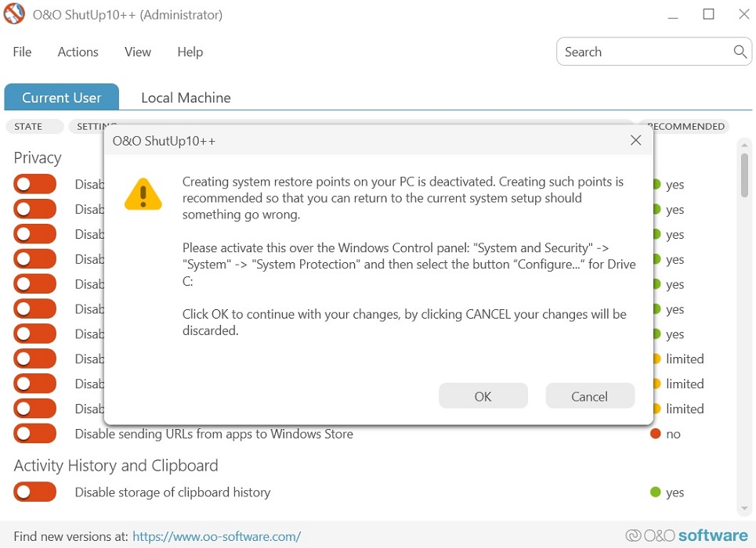Open the File menu
The width and height of the screenshot is (756, 548).
click(22, 52)
